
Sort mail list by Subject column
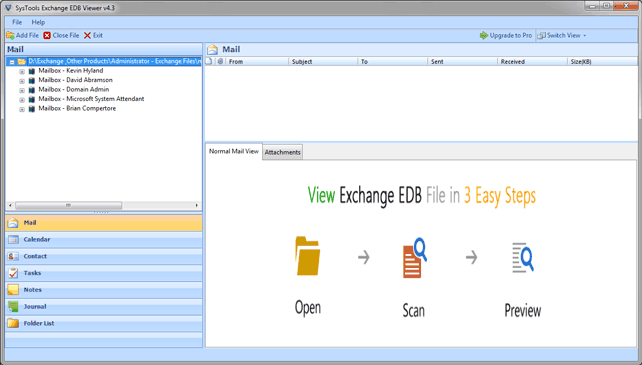coord(323,61)
